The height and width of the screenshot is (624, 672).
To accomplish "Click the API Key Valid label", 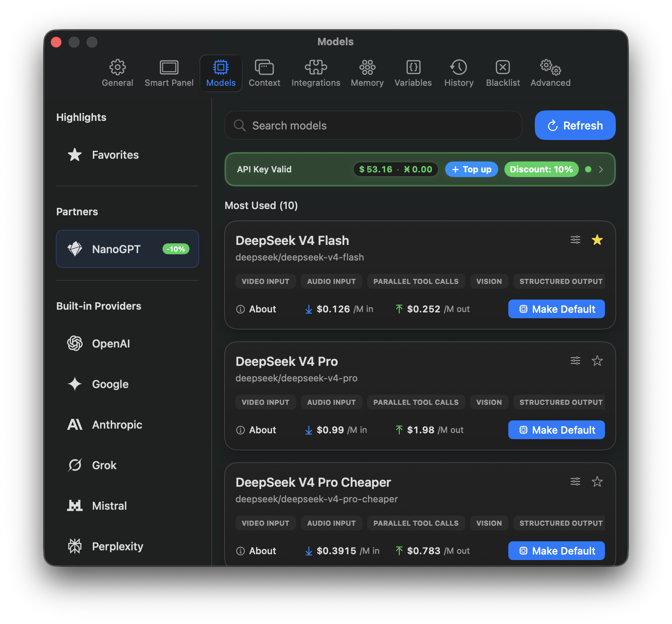I will (x=264, y=169).
